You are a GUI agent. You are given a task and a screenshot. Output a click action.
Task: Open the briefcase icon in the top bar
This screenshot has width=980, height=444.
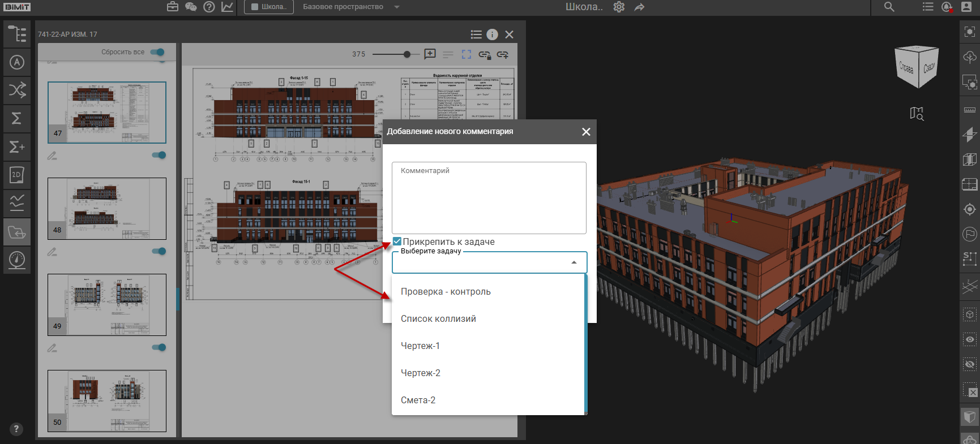[x=173, y=7]
